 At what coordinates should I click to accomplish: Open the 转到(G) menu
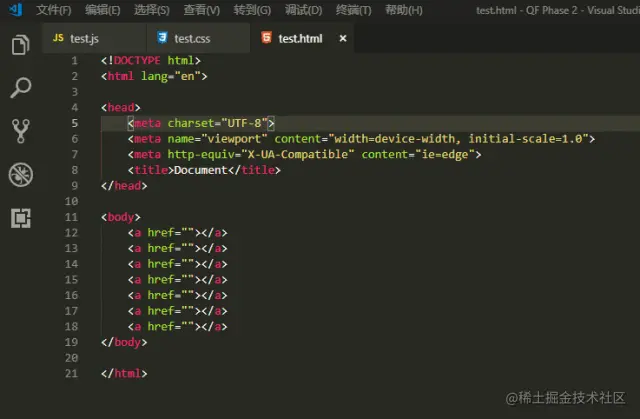(x=252, y=10)
